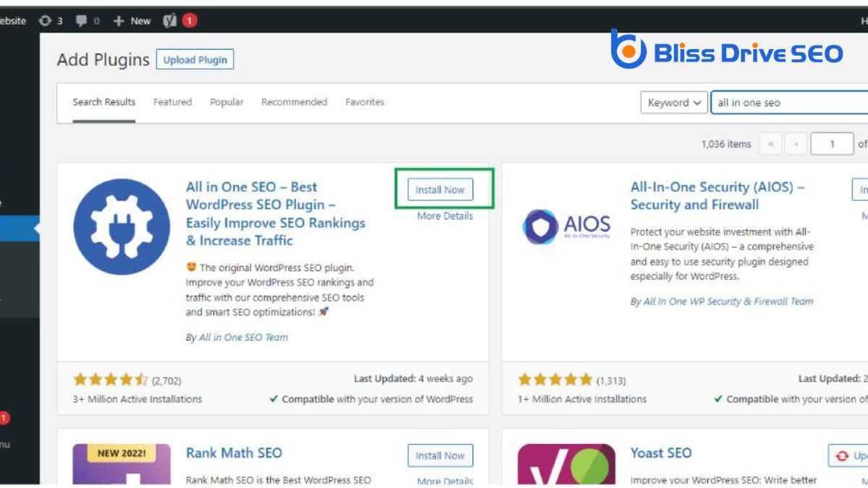Viewport: 868px width, 488px height.
Task: Open the Popular plugins tab
Action: [226, 102]
